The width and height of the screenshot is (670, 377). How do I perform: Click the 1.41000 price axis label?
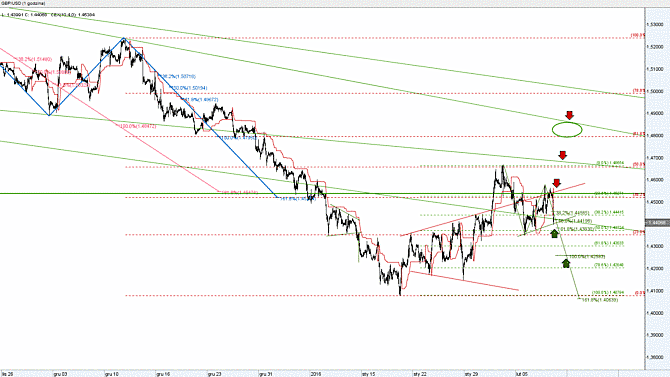[657, 291]
